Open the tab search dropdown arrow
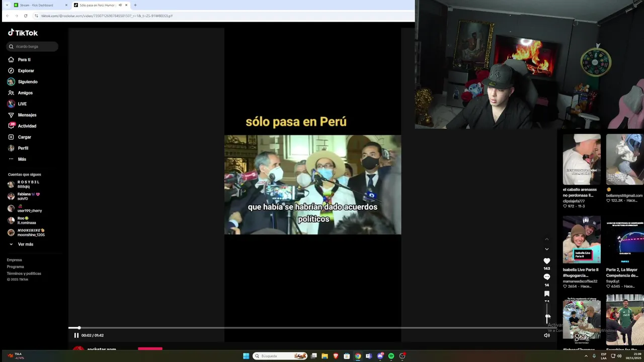The height and width of the screenshot is (362, 644). (x=7, y=5)
